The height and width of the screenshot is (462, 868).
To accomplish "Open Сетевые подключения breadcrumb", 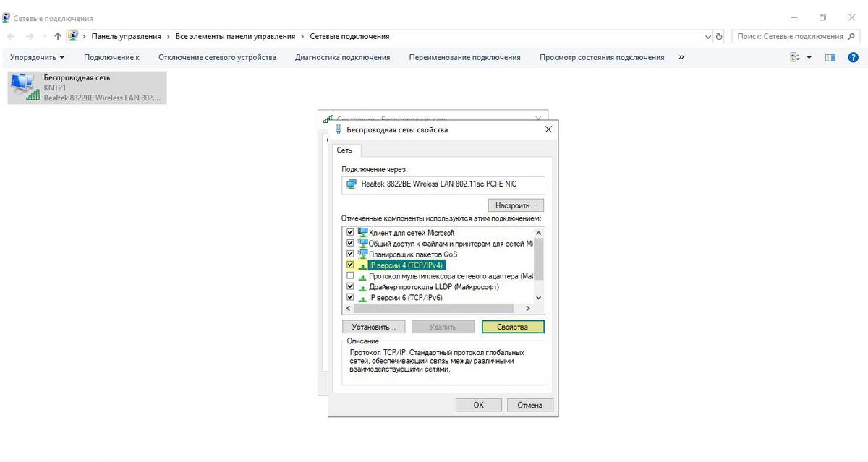I will 349,36.
